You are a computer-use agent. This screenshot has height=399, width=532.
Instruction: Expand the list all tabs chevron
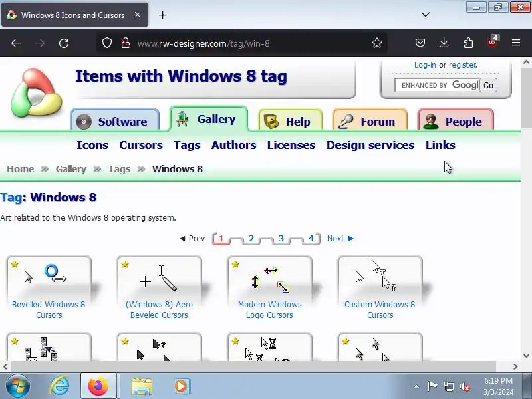tap(426, 15)
